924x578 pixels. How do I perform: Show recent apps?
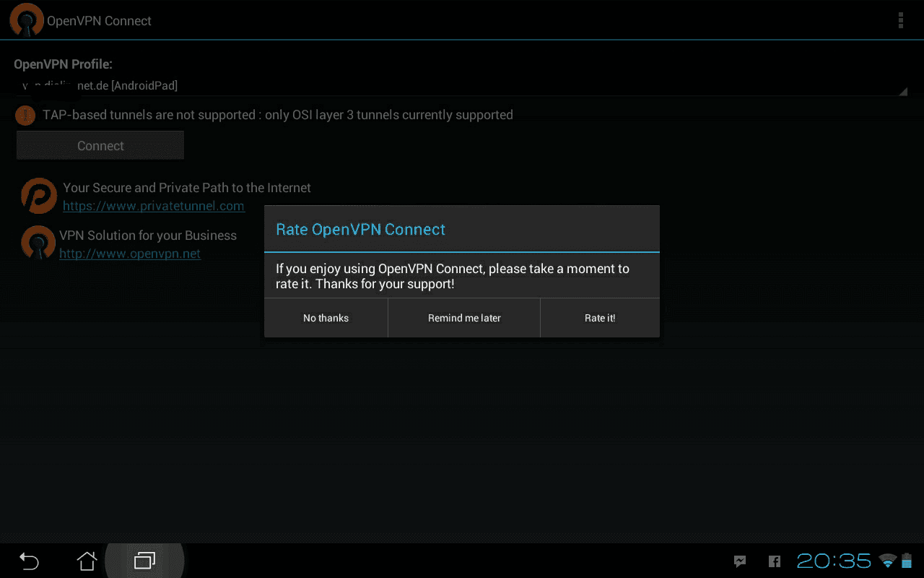[145, 561]
